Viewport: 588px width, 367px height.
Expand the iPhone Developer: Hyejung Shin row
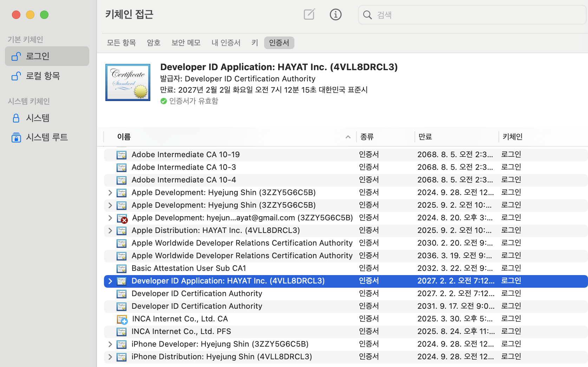coord(110,344)
